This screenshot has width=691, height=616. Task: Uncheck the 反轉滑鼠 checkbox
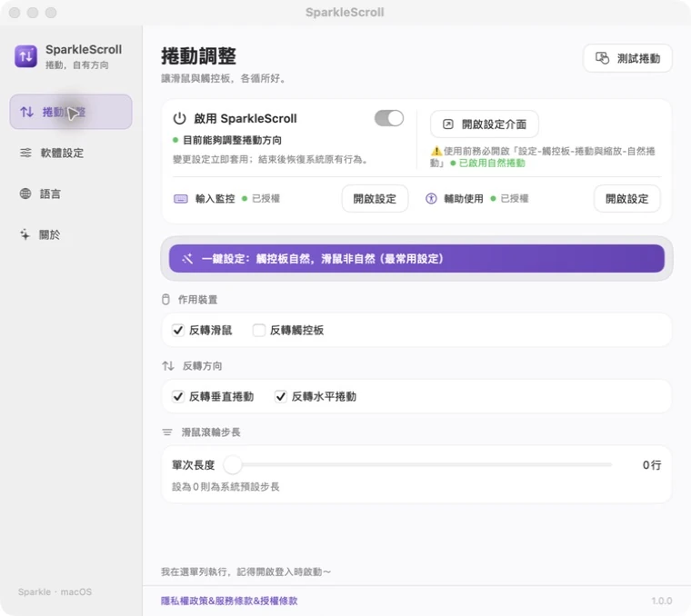pyautogui.click(x=178, y=330)
